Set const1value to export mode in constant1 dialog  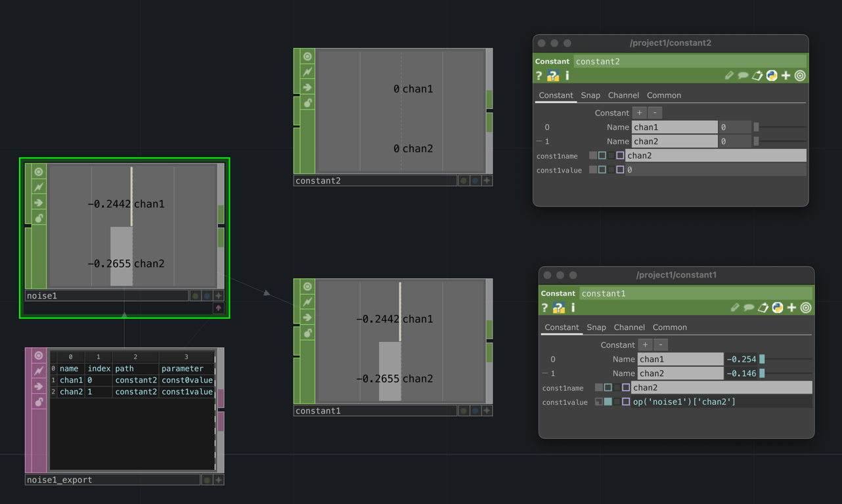[x=617, y=402]
